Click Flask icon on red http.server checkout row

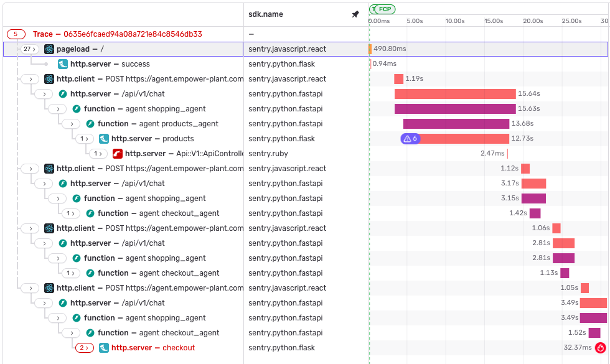(104, 348)
